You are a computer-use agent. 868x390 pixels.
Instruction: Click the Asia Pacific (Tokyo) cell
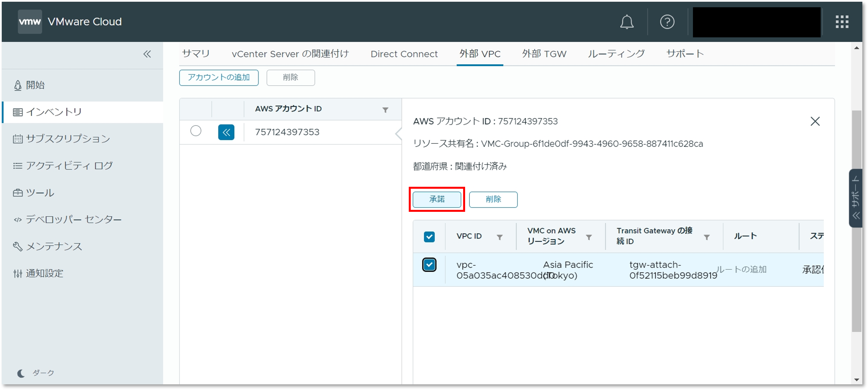568,270
